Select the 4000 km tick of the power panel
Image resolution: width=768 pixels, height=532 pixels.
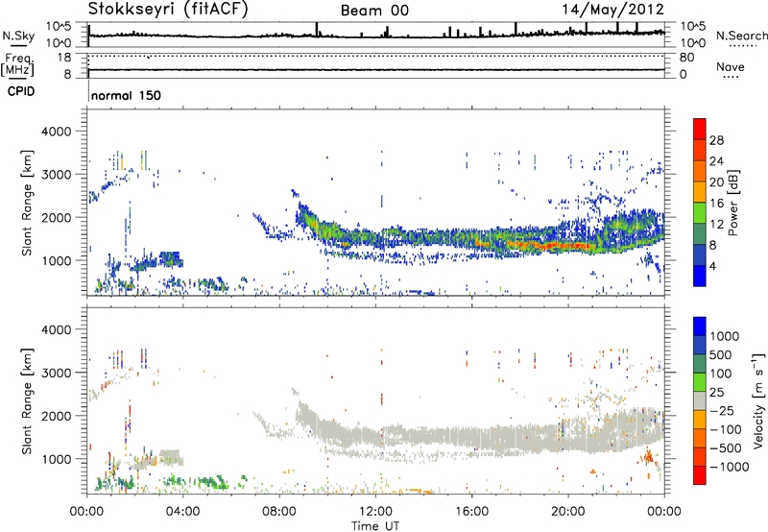56,132
